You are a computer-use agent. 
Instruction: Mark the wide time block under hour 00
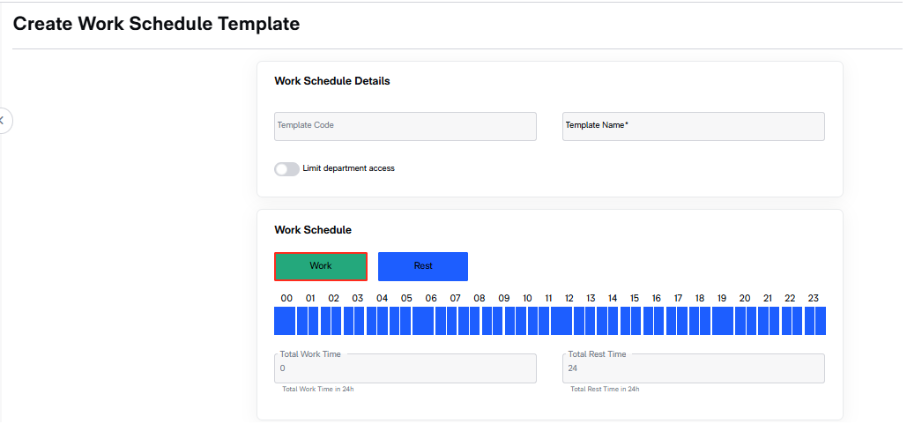click(284, 321)
